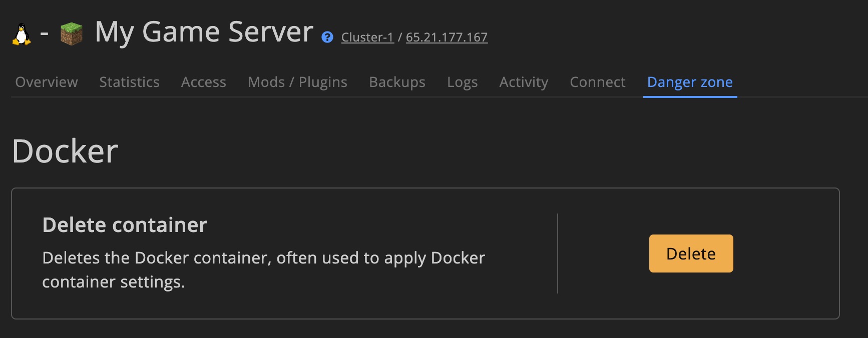Click the Delete button to remove container
Screen dimensions: 868x338
[691, 253]
